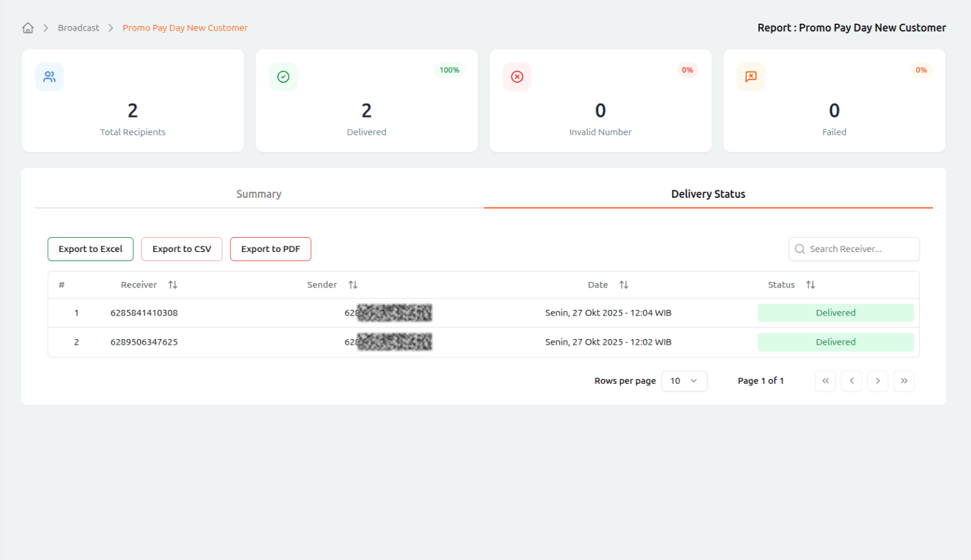Image resolution: width=971 pixels, height=560 pixels.
Task: Go to first page of results
Action: (x=825, y=381)
